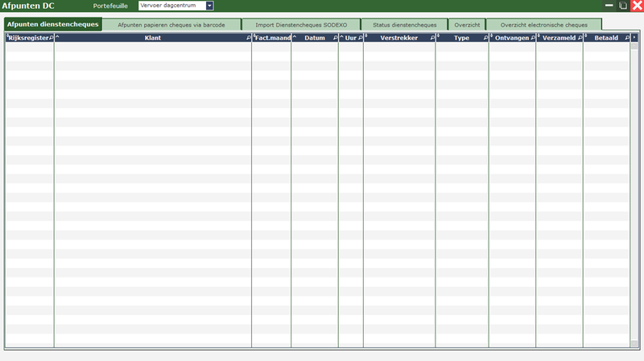Select the Overzicht tab
Image resolution: width=644 pixels, height=361 pixels.
pyautogui.click(x=467, y=25)
